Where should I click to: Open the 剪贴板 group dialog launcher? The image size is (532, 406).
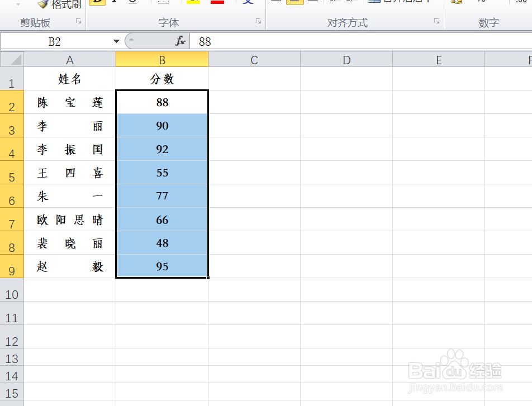tap(78, 21)
